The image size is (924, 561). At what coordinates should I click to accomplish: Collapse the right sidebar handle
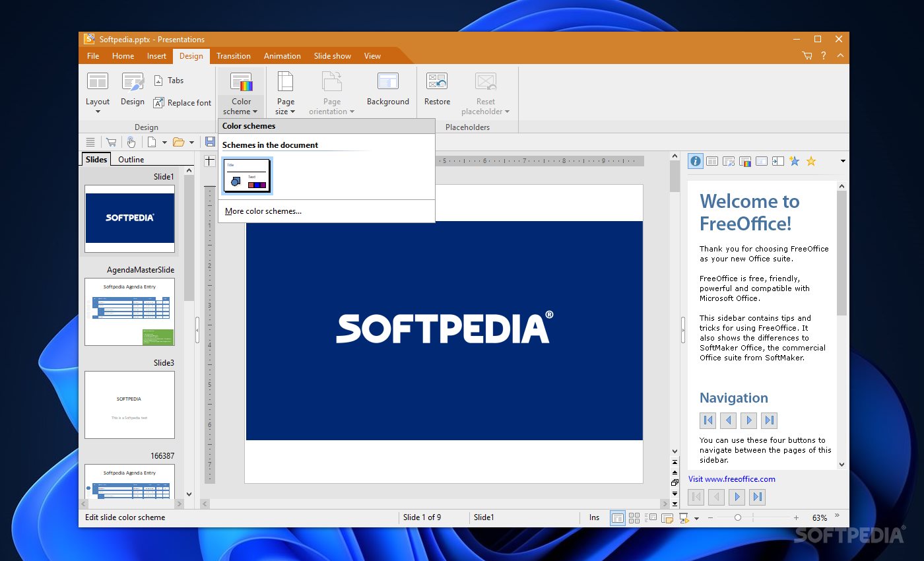(x=683, y=329)
